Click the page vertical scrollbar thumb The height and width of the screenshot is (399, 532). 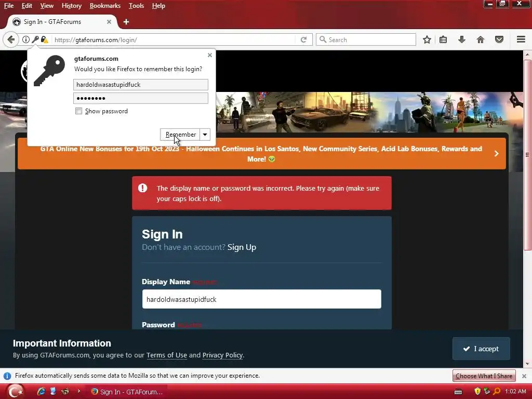528,155
